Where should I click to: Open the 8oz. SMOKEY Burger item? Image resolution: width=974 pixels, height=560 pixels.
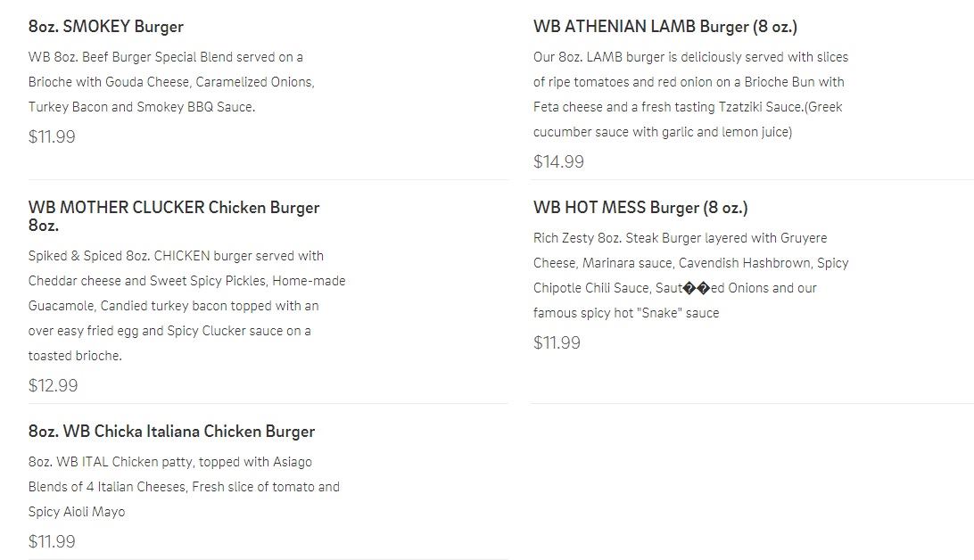coord(106,27)
